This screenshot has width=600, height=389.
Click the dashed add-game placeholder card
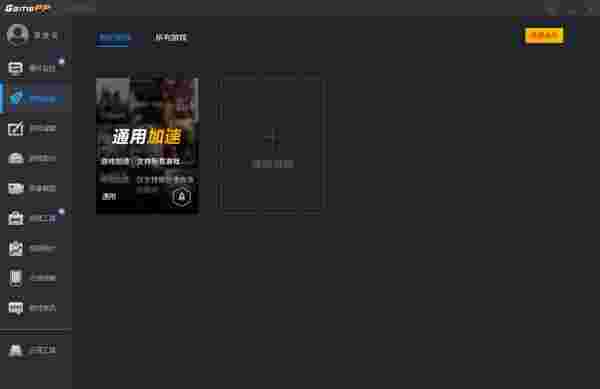pos(272,144)
